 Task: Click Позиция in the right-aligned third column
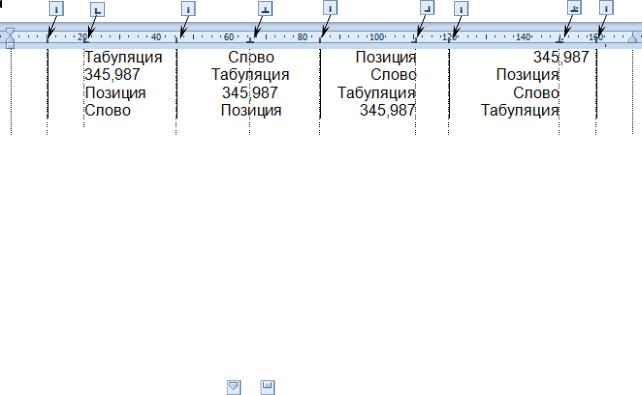tap(386, 57)
